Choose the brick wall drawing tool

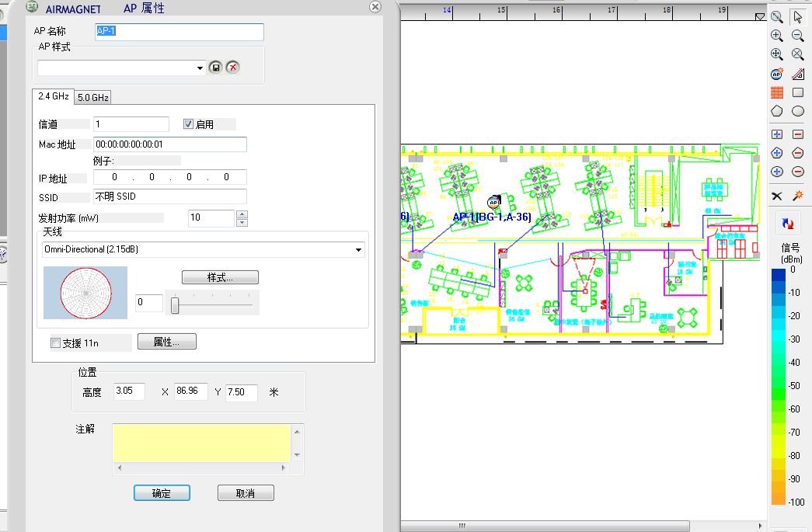point(776,93)
